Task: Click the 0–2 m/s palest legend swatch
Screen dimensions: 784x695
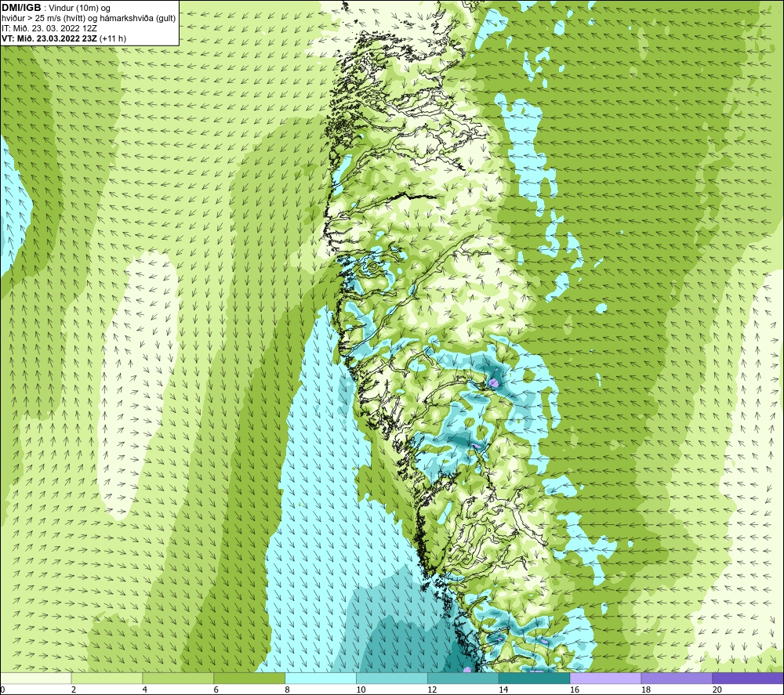Action: pyautogui.click(x=36, y=679)
